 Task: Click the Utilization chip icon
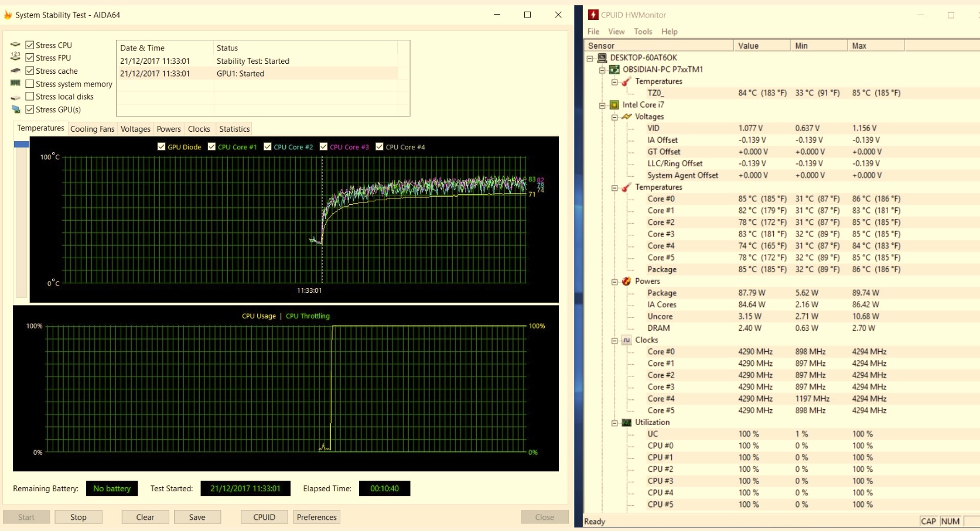(626, 422)
